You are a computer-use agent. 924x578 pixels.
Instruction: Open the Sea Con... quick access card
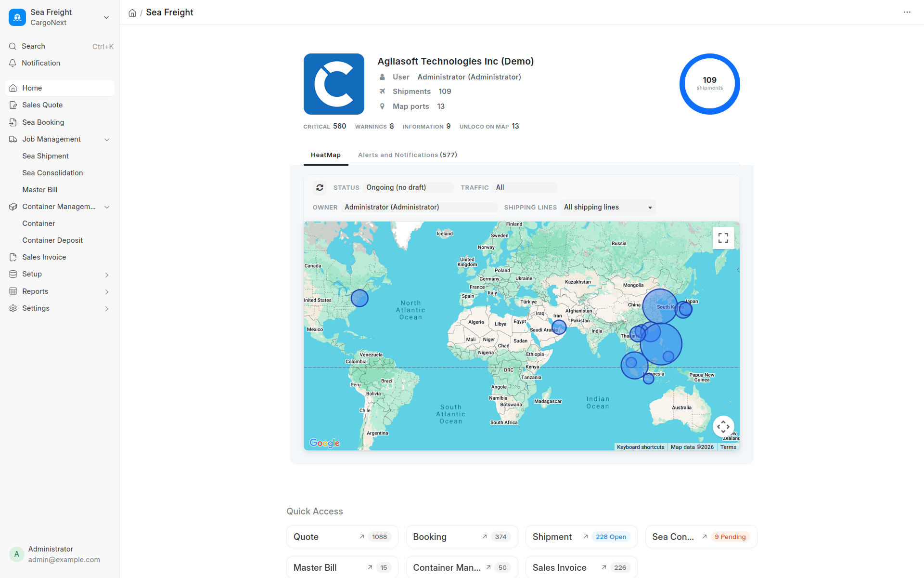click(701, 537)
